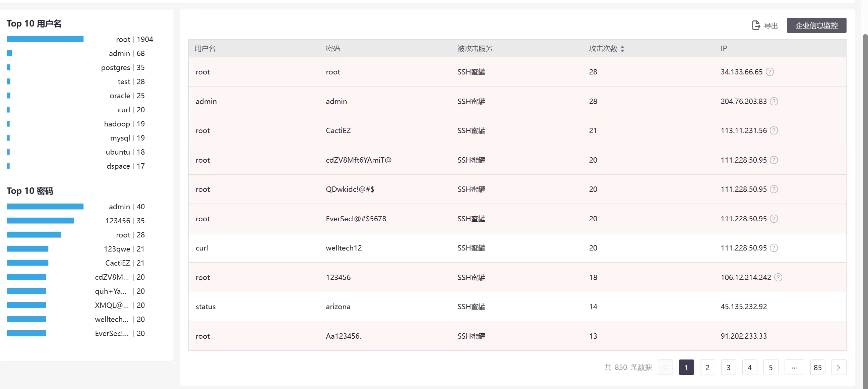The width and height of the screenshot is (868, 389).
Task: Go to page 3 of results
Action: click(x=729, y=368)
